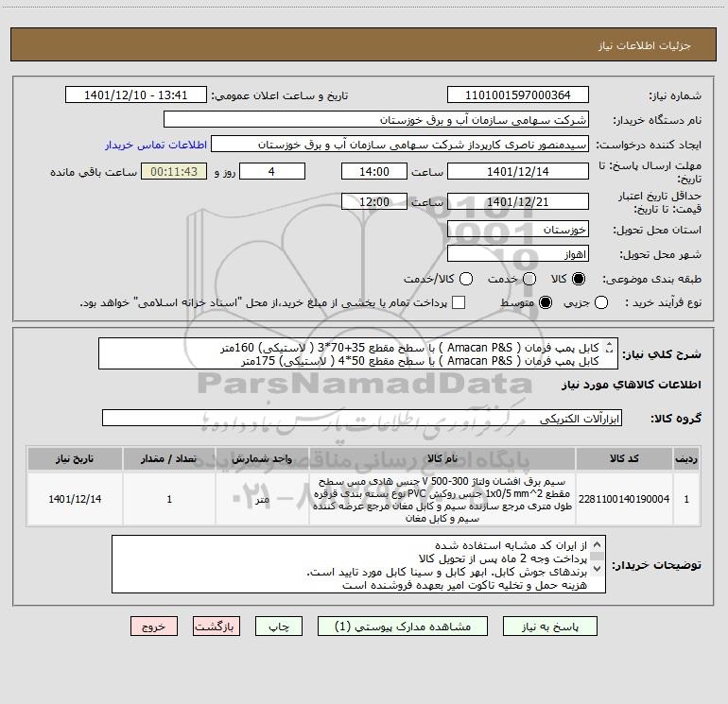Click the announcement date field 1401/12/10 - 13:41

click(x=135, y=94)
